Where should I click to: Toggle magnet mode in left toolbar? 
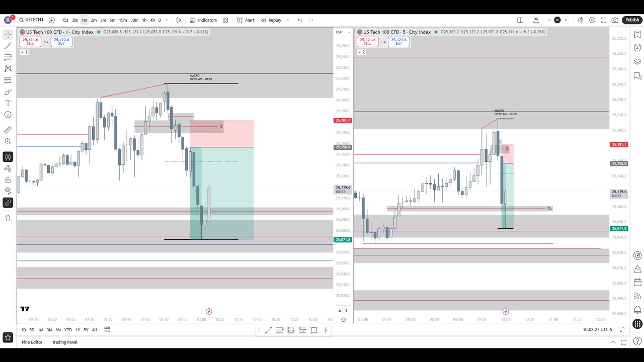click(x=8, y=157)
